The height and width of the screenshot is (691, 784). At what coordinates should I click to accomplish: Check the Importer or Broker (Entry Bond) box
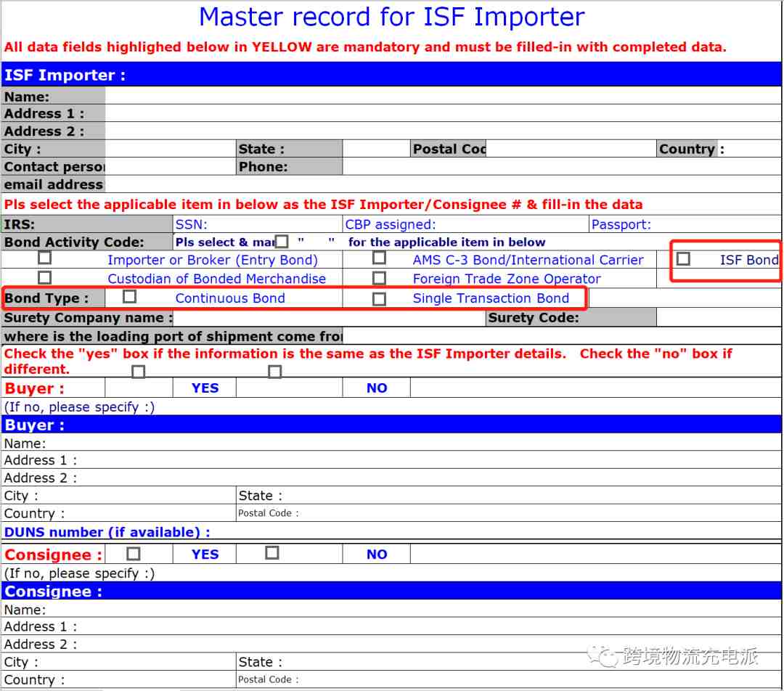[44, 258]
